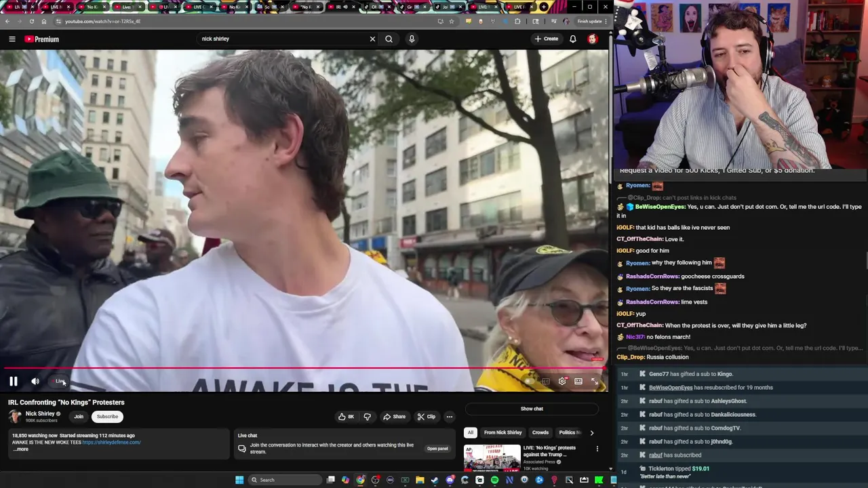Clear the YouTube search query
The image size is (868, 488).
coord(372,39)
